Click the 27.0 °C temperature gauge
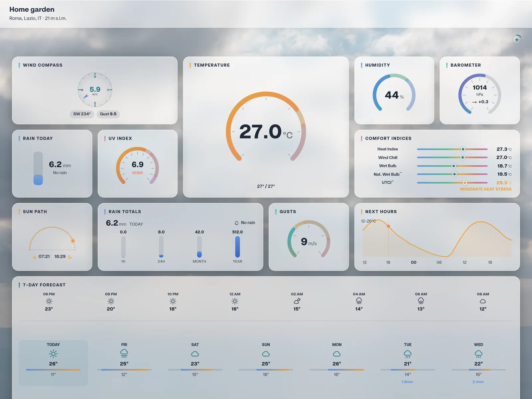The image size is (532, 399). [266, 131]
